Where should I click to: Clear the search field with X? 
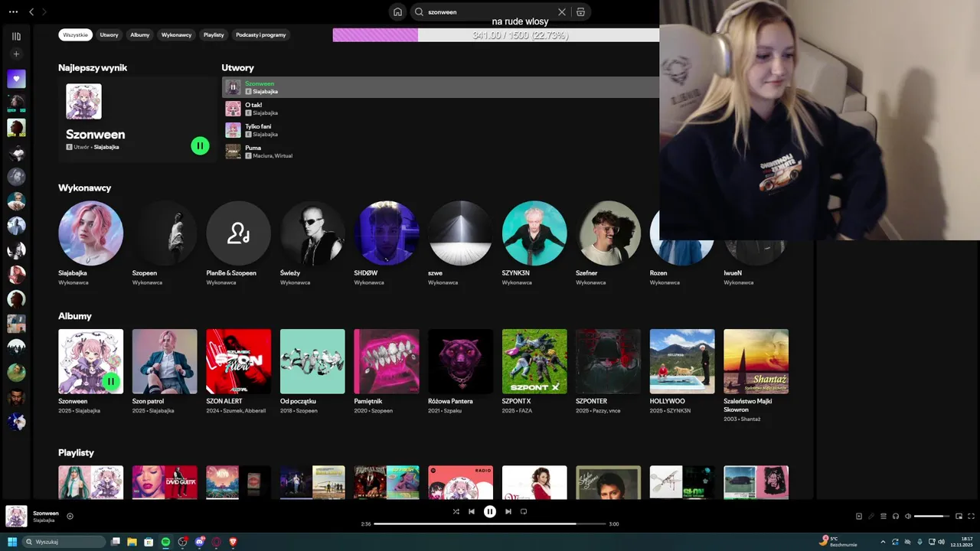(x=562, y=12)
